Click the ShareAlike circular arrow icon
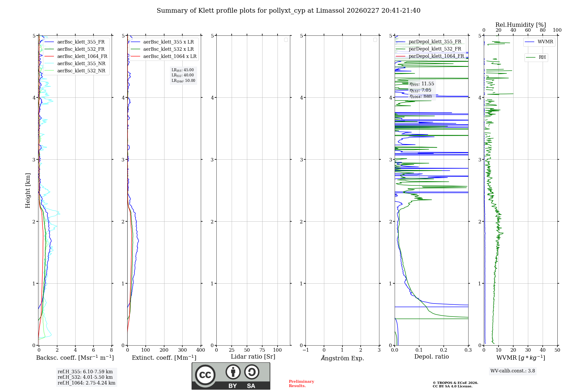The image size is (577, 392). (x=252, y=372)
